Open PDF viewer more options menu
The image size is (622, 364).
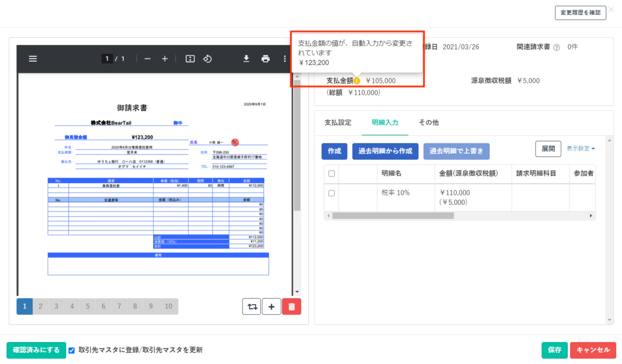[x=285, y=59]
